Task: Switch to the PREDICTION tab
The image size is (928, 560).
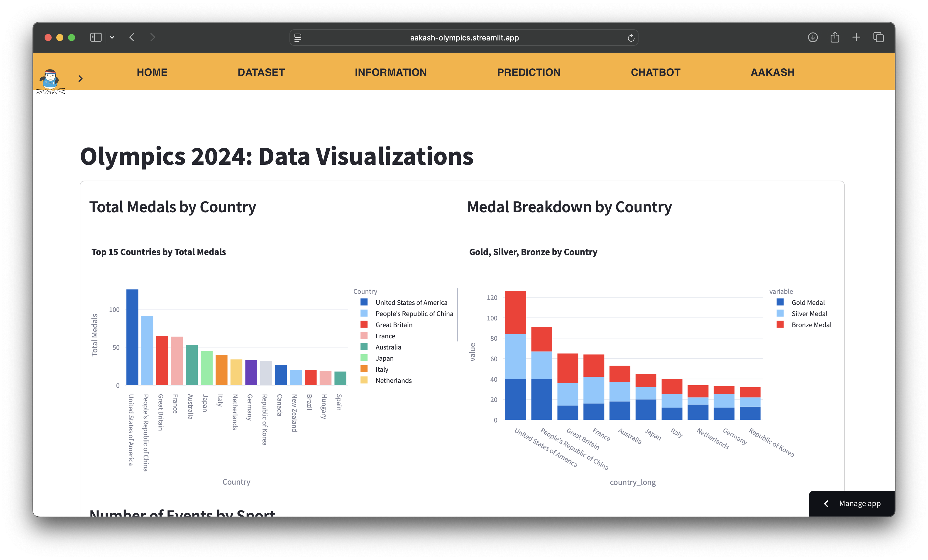Action: pyautogui.click(x=529, y=72)
